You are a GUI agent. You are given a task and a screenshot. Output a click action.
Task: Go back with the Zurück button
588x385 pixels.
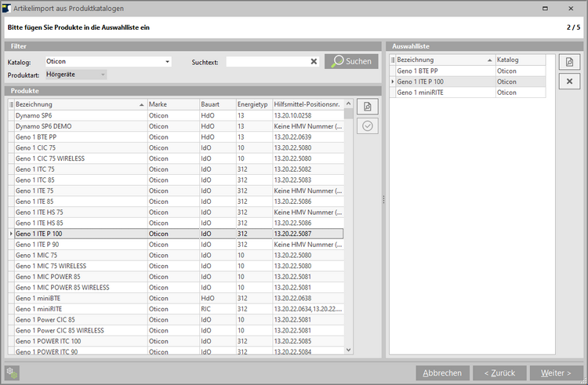499,373
